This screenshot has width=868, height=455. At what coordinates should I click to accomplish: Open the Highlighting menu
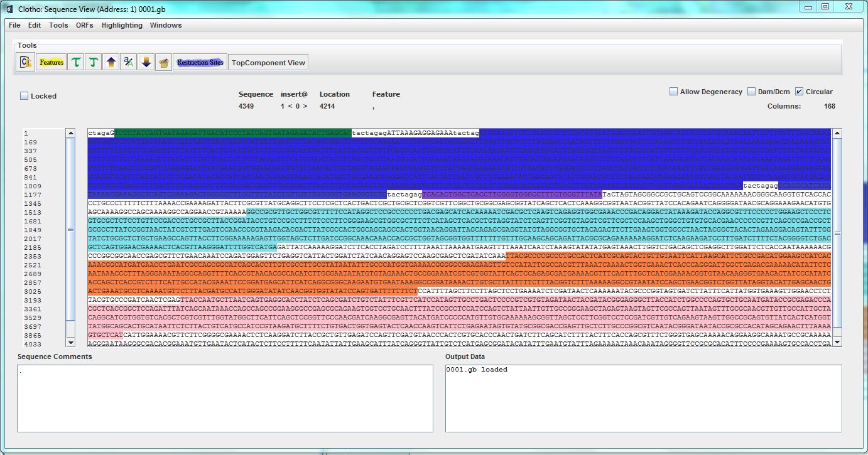tap(122, 25)
